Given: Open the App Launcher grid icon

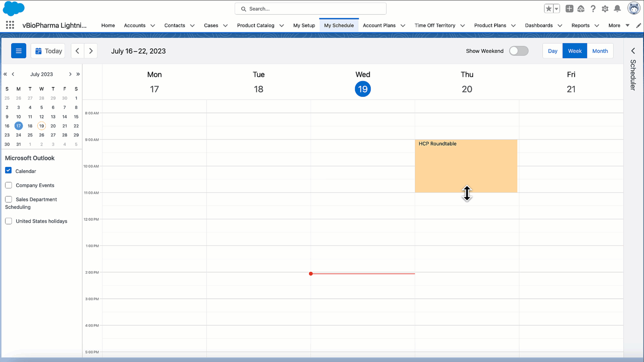Looking at the screenshot, I should (x=10, y=25).
